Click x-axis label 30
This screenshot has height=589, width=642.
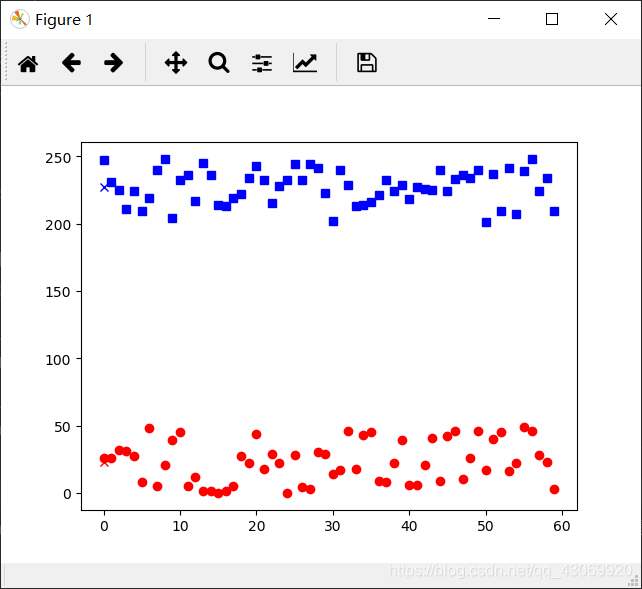332,526
